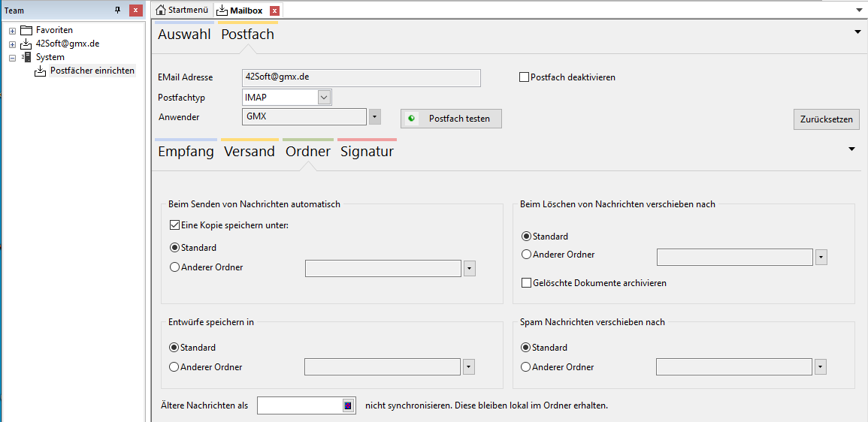Image resolution: width=868 pixels, height=422 pixels.
Task: Collapse the Empfang/Versand section arrow
Action: 852,149
